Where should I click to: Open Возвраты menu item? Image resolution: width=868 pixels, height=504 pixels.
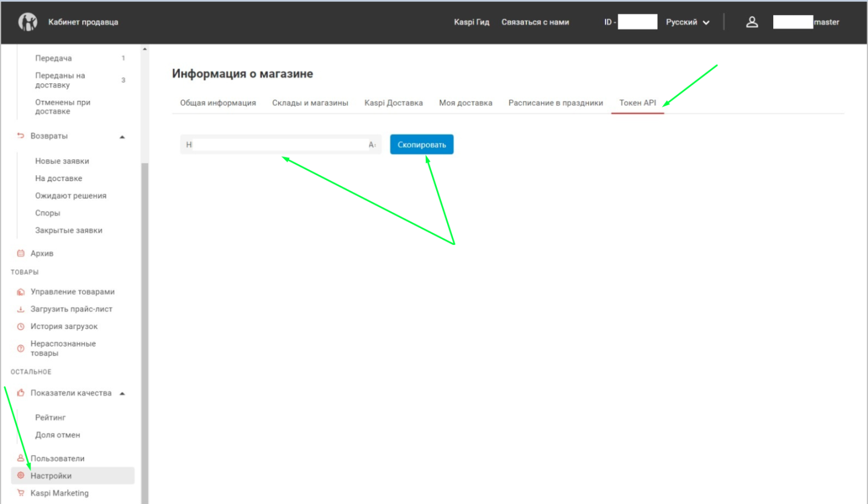pyautogui.click(x=49, y=136)
